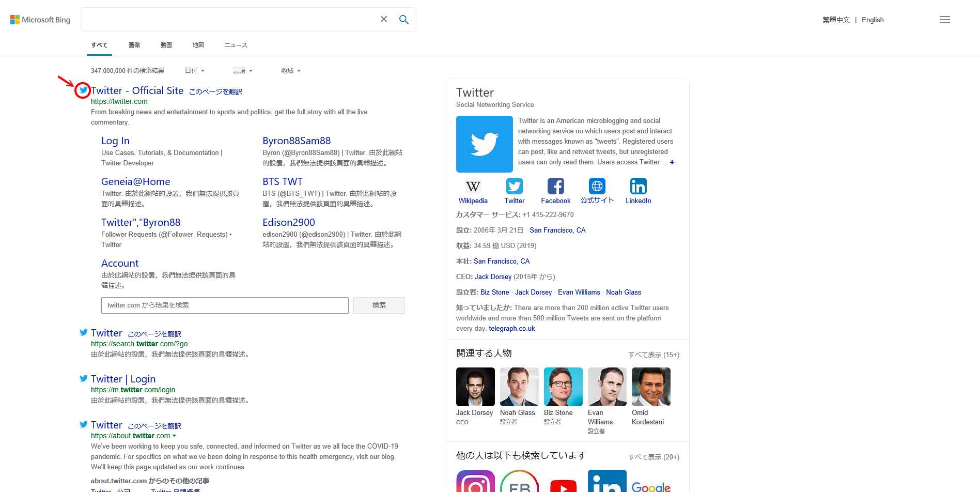
Task: Click the favicon beside about.twitter.com result
Action: 83,424
